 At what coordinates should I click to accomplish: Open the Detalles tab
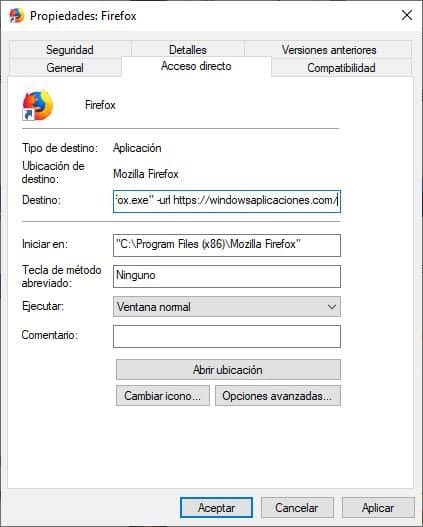tap(188, 50)
